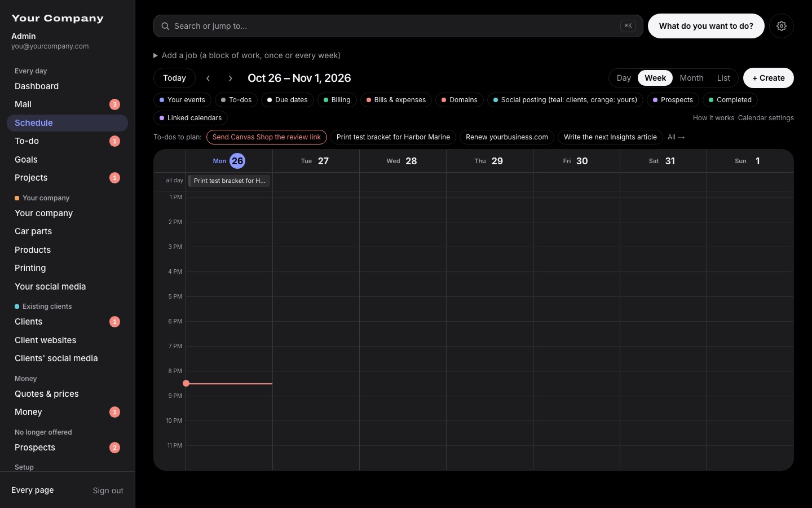Open Client websites in the sidebar

click(67, 340)
